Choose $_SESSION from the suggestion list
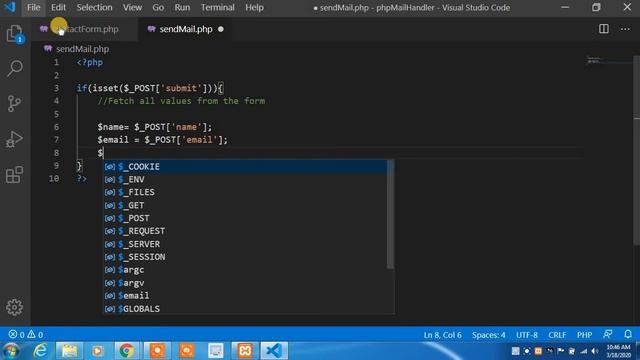Screen dimensions: 640x360 tap(245, 257)
